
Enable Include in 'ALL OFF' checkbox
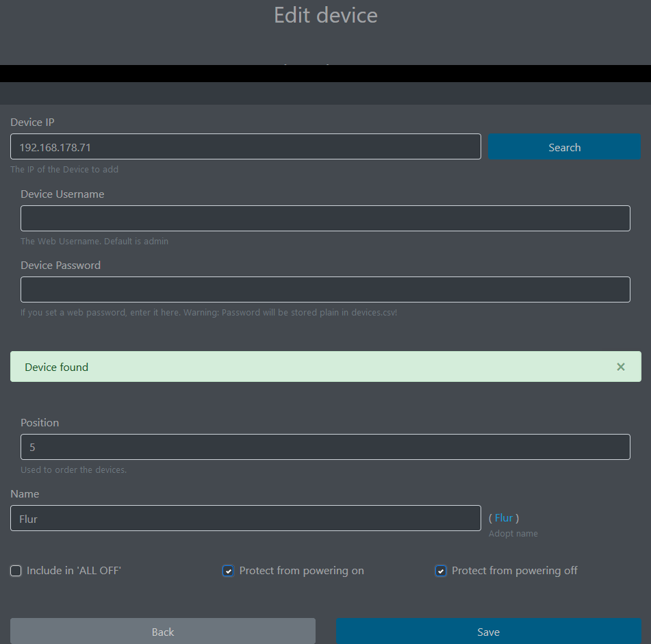coord(16,570)
